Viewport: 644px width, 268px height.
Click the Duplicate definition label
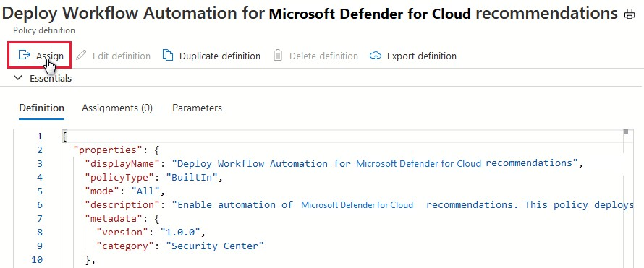[x=220, y=56]
